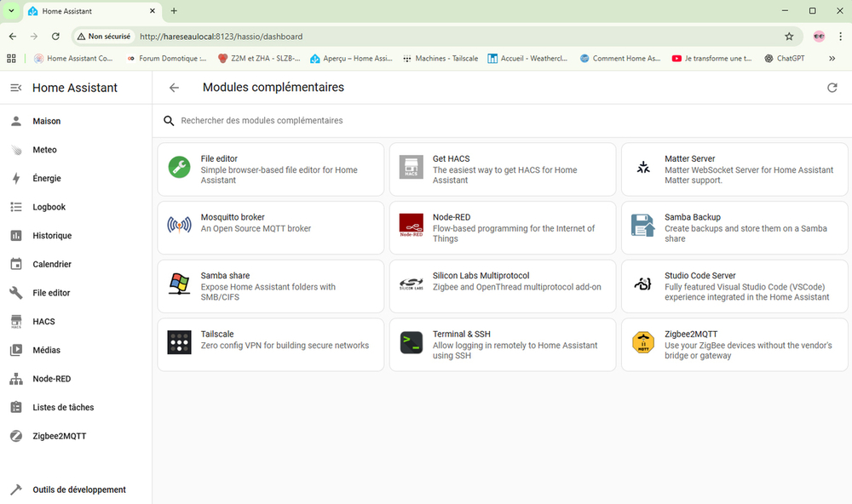Image resolution: width=852 pixels, height=504 pixels.
Task: Select the Home Assistant browser tab
Action: 92,11
